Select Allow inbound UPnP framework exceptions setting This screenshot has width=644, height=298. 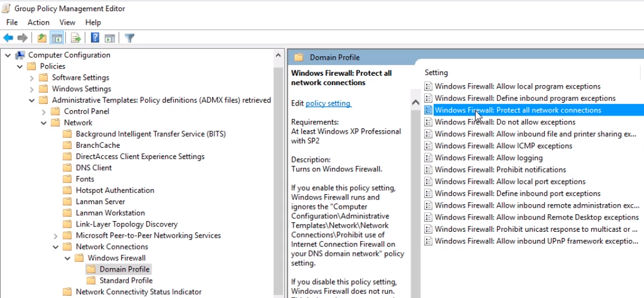pos(536,241)
